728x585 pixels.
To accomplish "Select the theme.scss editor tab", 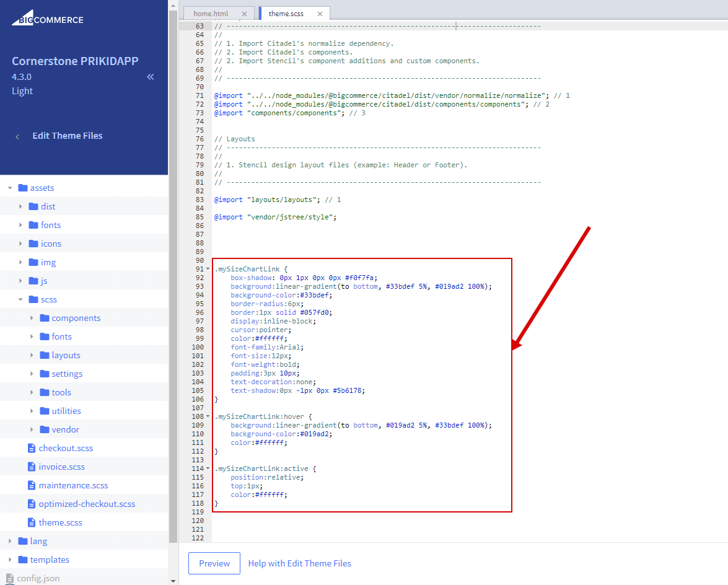I will [x=286, y=14].
